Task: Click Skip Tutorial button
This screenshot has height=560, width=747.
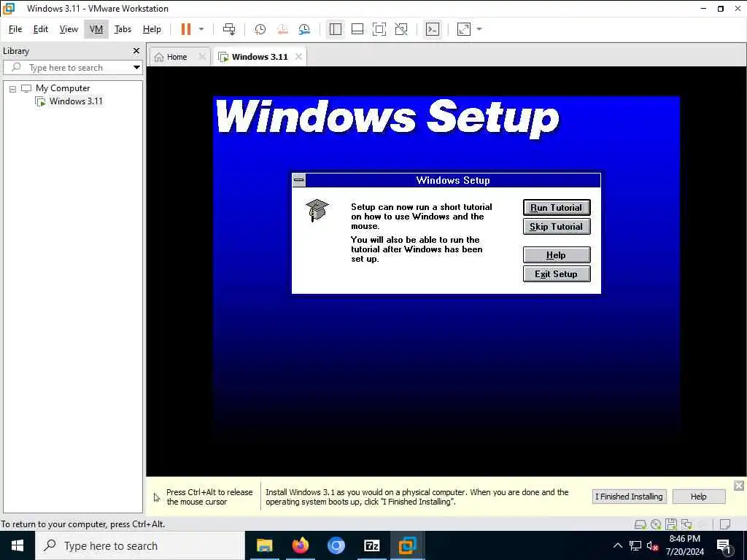Action: (557, 227)
